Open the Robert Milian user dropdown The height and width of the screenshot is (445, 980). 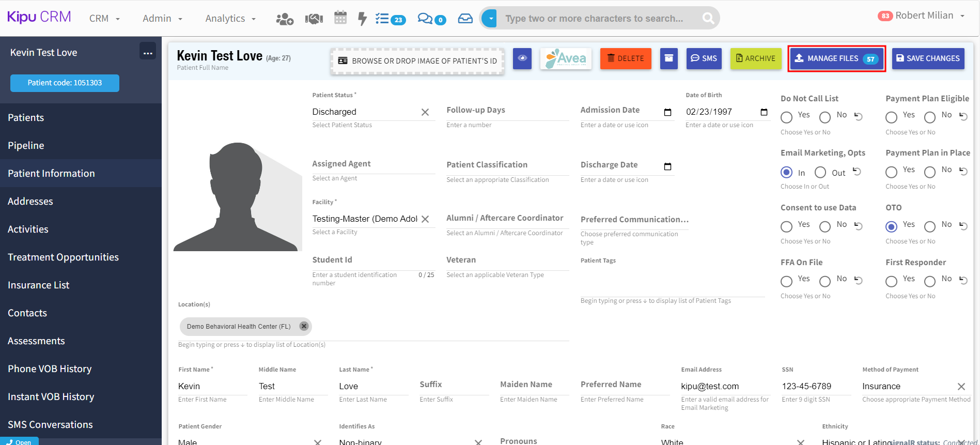click(923, 16)
